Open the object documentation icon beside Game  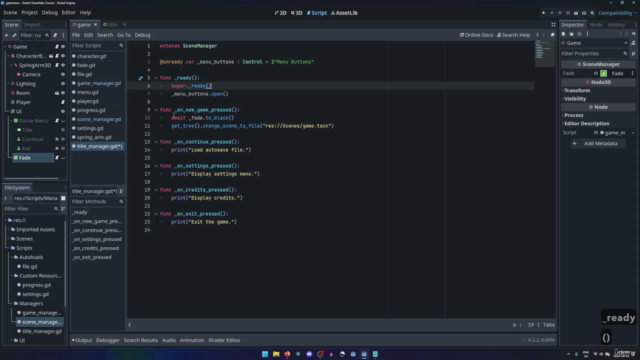(x=633, y=43)
